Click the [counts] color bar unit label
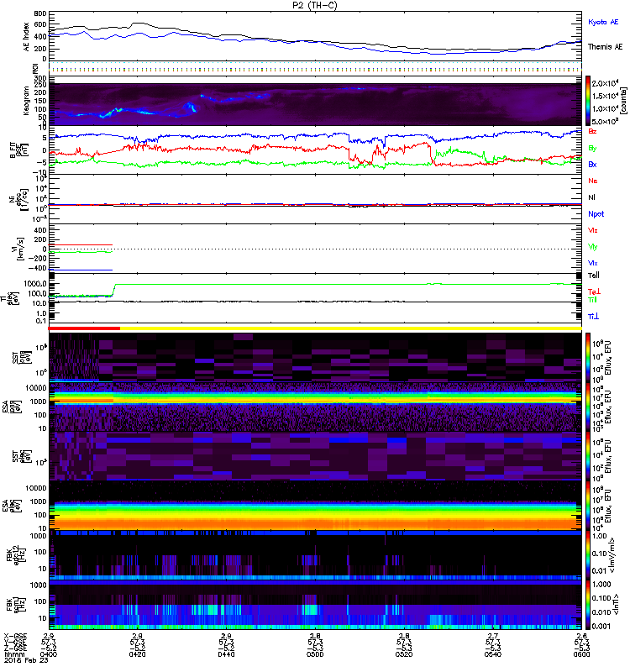The height and width of the screenshot is (672, 630). pyautogui.click(x=623, y=101)
